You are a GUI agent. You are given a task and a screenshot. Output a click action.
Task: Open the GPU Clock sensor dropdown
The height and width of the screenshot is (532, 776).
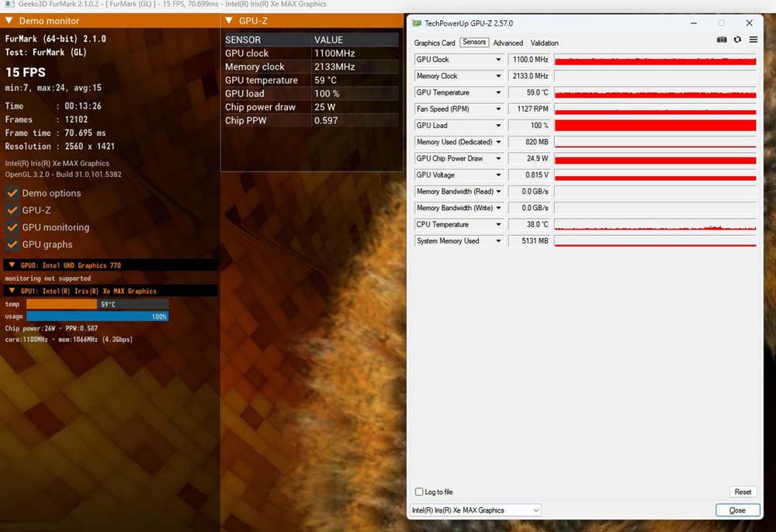pyautogui.click(x=498, y=60)
